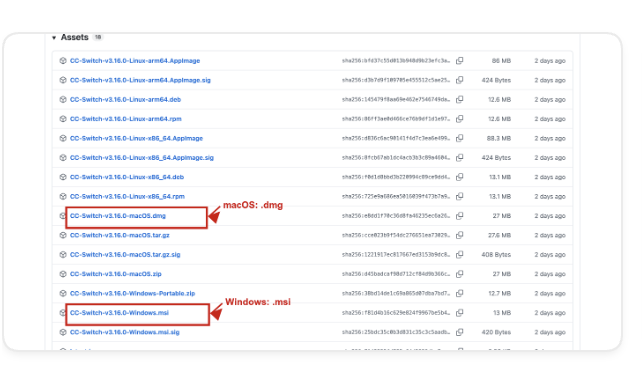This screenshot has width=642, height=390.
Task: Download CC-Switch-v3.16.0-Linux-x86_64.deb package
Action: (x=127, y=177)
